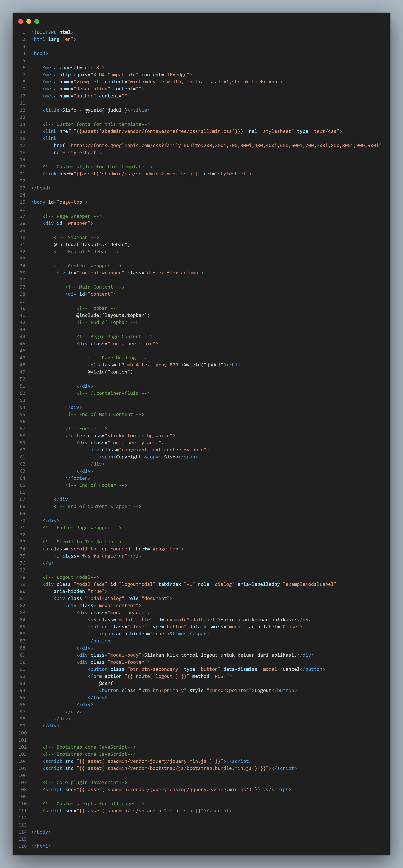Click the body tag with id page-top
The width and height of the screenshot is (403, 868).
click(x=59, y=202)
